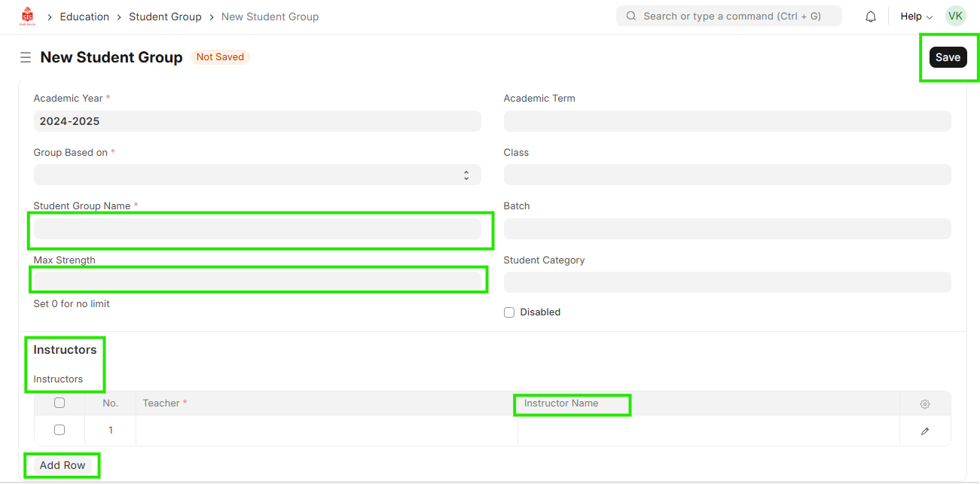Viewport: 980px width, 484px height.
Task: Open the notifications bell
Action: (871, 17)
